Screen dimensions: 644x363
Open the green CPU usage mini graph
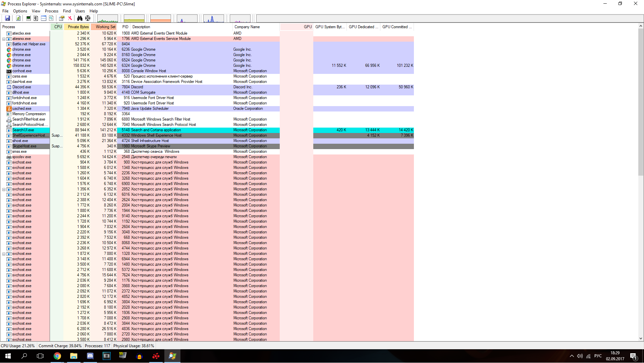(107, 19)
